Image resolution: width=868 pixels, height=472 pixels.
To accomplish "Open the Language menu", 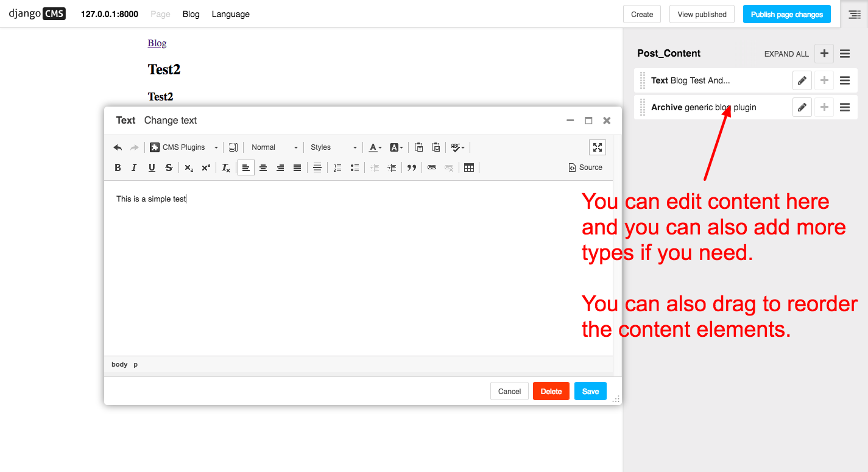I will pyautogui.click(x=230, y=14).
